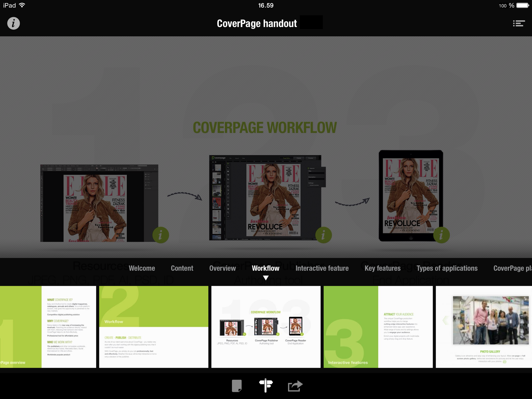532x399 pixels.
Task: Tap the signpost navigation icon
Action: [266, 386]
